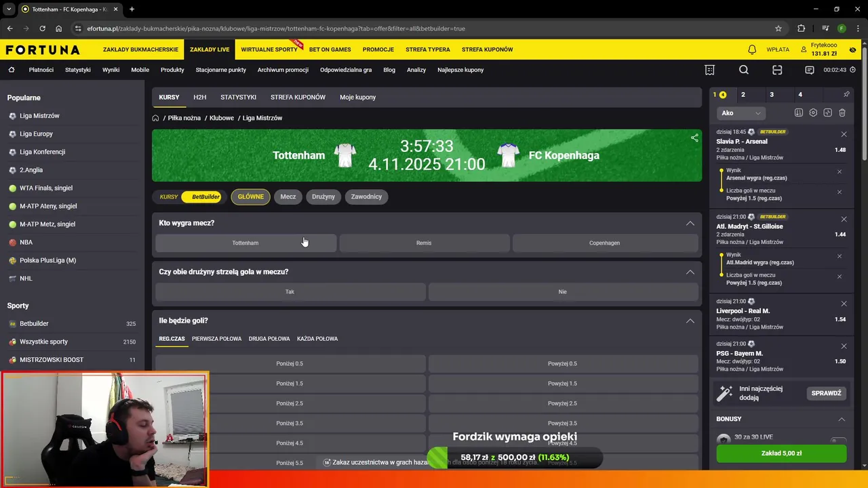The image size is (868, 488).
Task: Open the H2H tab
Action: [199, 98]
